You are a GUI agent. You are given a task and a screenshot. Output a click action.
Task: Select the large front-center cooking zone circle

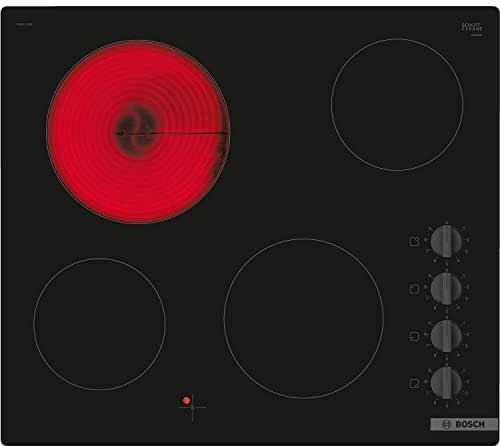pyautogui.click(x=304, y=318)
